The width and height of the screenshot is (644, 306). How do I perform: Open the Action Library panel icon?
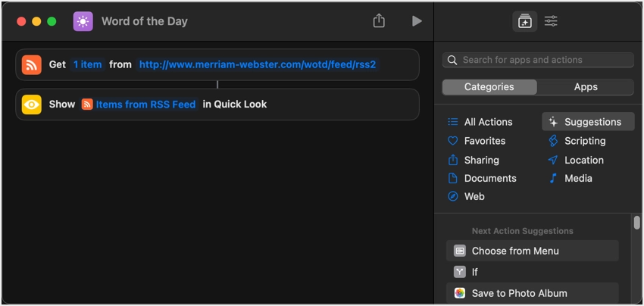[x=524, y=21]
